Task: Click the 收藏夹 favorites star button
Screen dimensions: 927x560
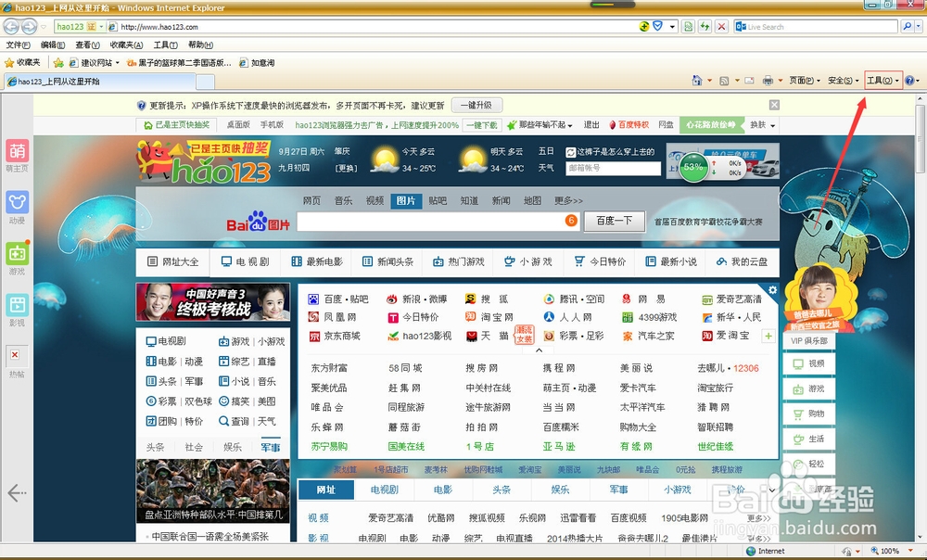Action: coord(22,63)
